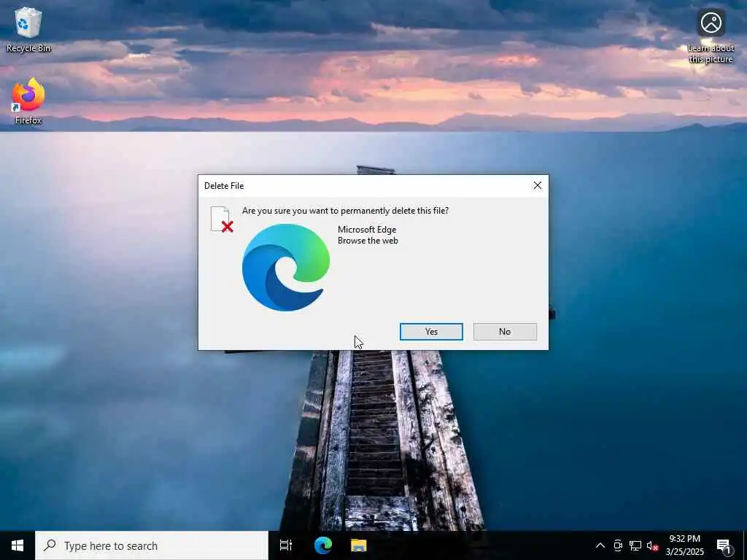Open the clock showing 9:32 PM

click(684, 545)
